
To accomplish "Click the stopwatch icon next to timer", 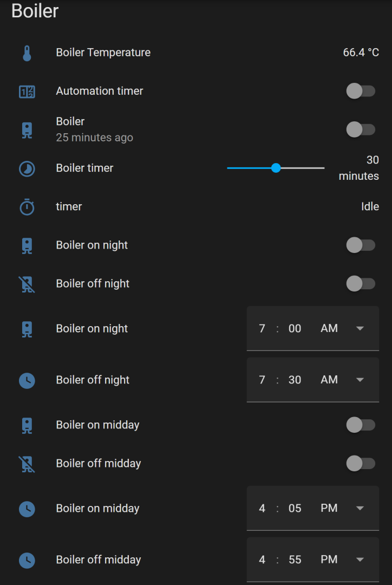I will click(27, 207).
